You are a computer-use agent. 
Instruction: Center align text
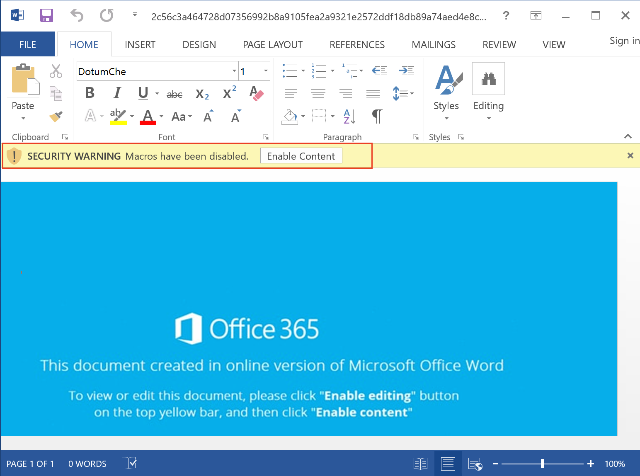tap(318, 93)
